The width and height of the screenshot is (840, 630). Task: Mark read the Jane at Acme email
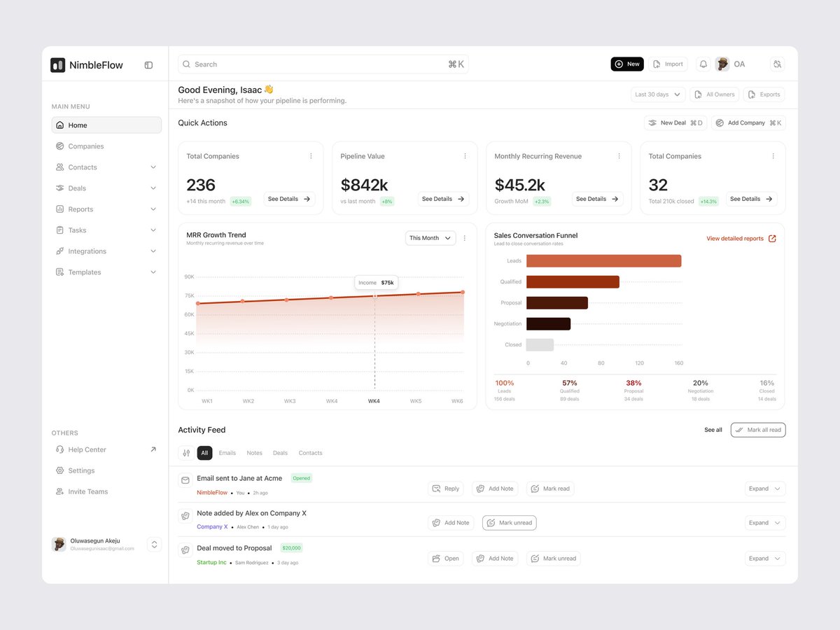tap(550, 489)
